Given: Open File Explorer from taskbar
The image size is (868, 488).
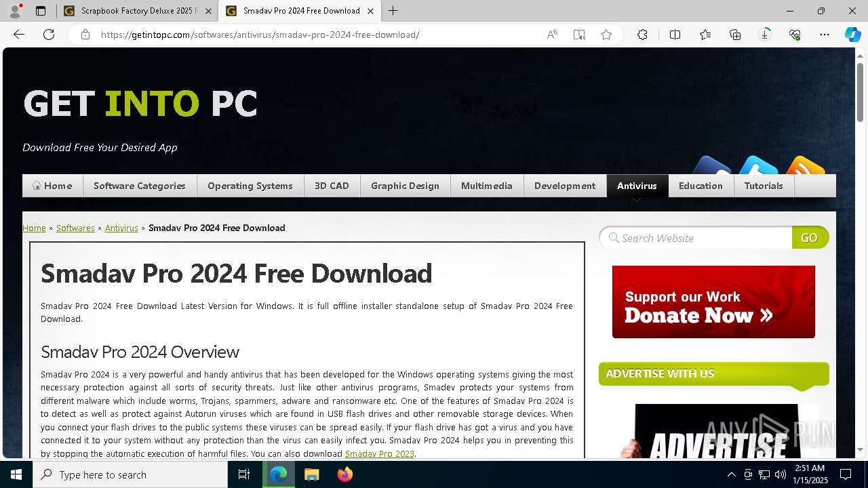Looking at the screenshot, I should [311, 474].
